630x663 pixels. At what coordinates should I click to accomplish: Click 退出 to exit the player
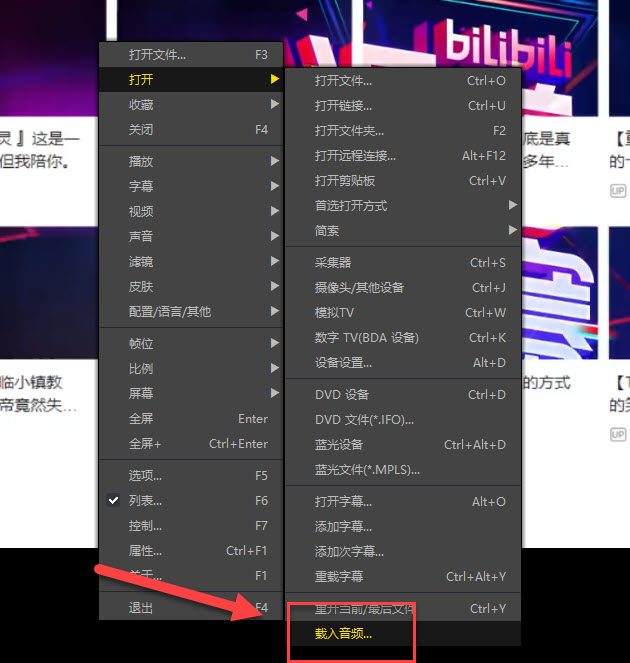click(x=141, y=608)
